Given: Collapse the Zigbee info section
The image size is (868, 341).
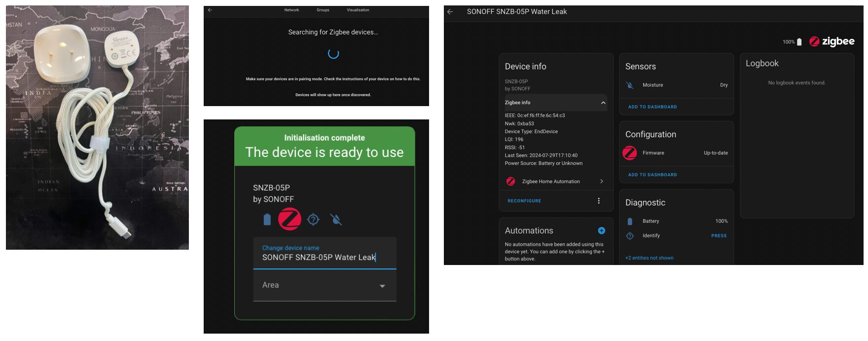Looking at the screenshot, I should [555, 103].
